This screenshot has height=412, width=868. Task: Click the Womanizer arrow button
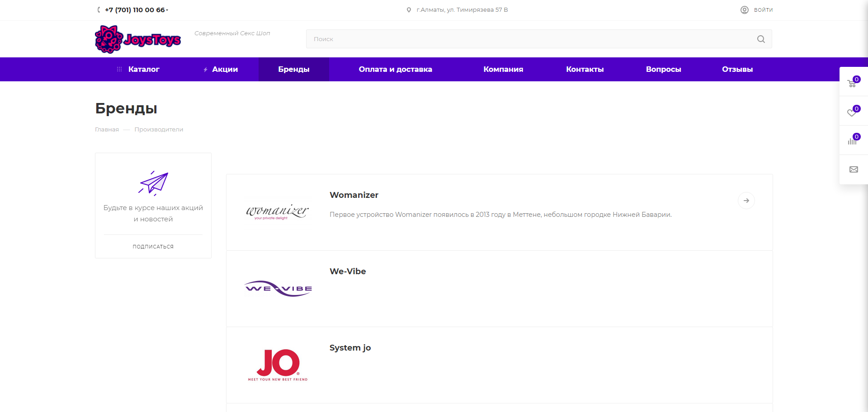[746, 201]
